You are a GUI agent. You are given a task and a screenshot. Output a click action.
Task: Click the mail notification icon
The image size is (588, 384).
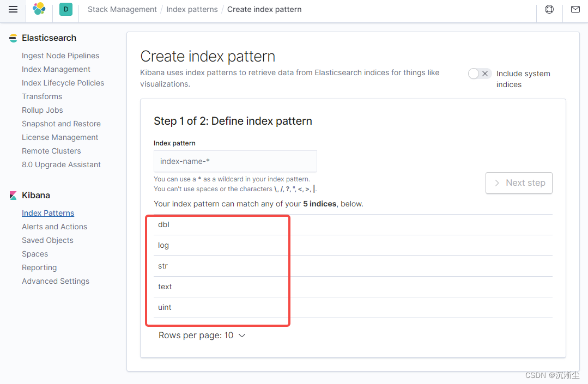coord(575,9)
